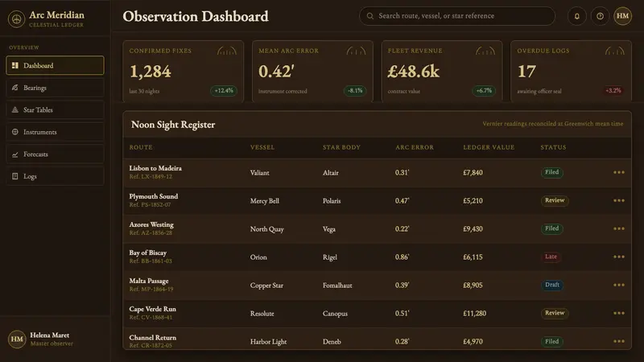This screenshot has height=362, width=644.
Task: Sort by the VESSEL column header
Action: [262, 147]
